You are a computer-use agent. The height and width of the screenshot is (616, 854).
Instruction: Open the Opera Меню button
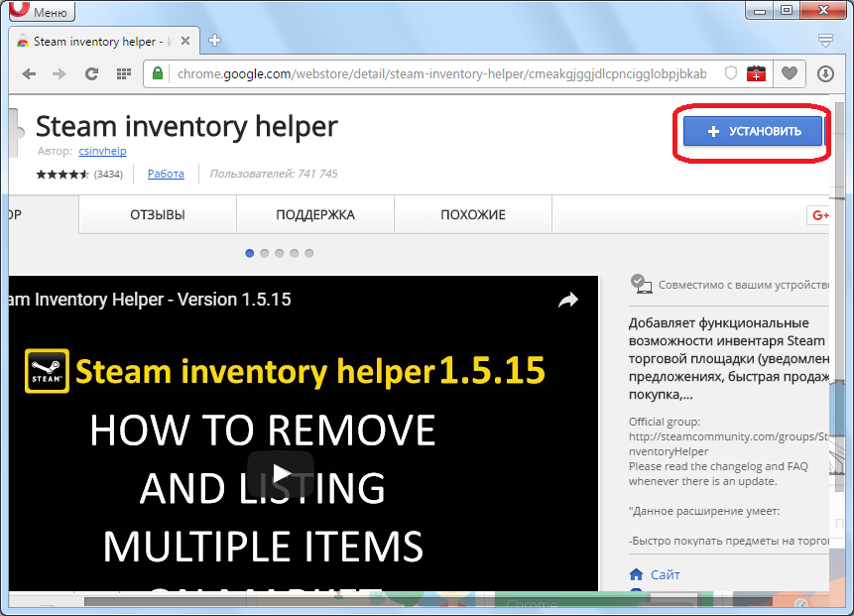43,12
